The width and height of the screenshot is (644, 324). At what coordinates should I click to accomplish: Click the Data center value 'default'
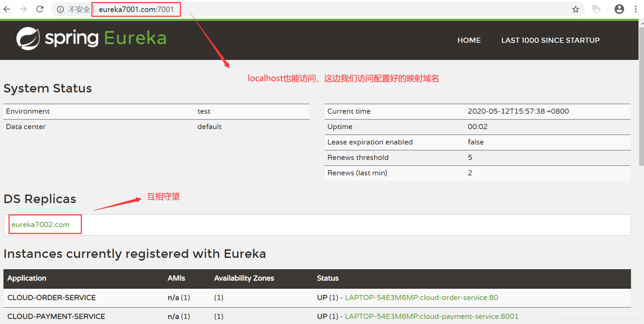(x=209, y=127)
